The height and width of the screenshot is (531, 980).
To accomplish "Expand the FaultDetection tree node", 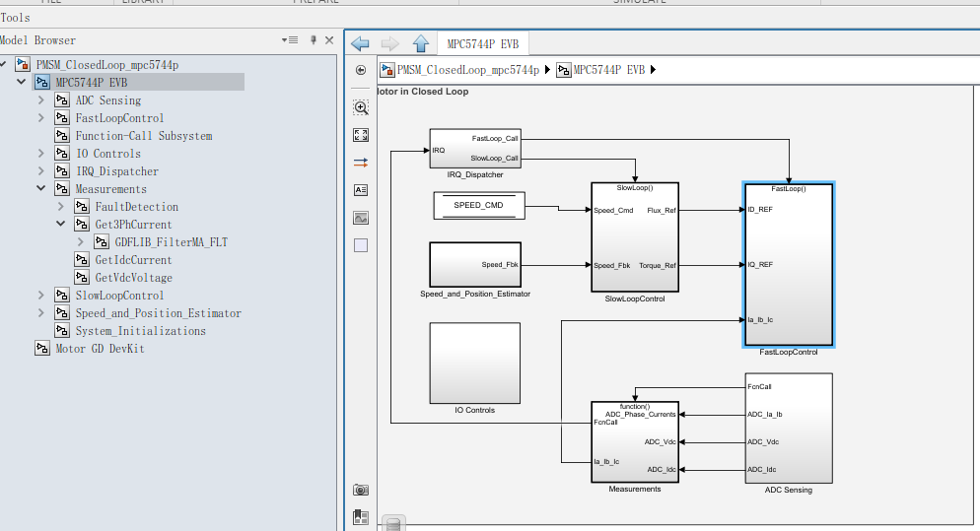I will [x=60, y=206].
